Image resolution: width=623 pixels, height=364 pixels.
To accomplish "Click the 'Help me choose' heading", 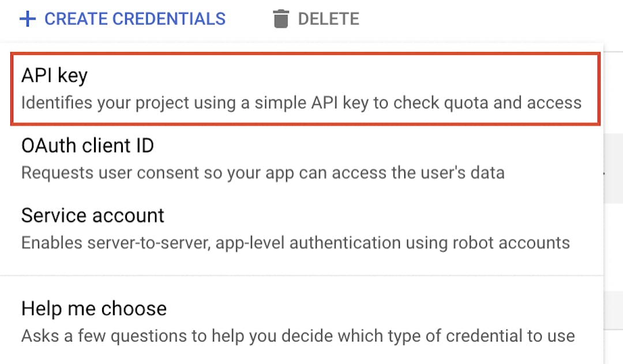I will (94, 309).
